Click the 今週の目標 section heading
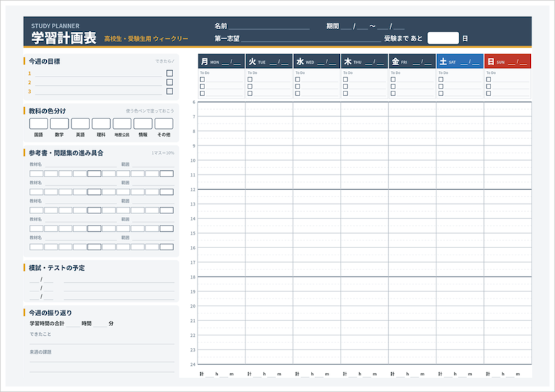This screenshot has height=392, width=555. (44, 61)
